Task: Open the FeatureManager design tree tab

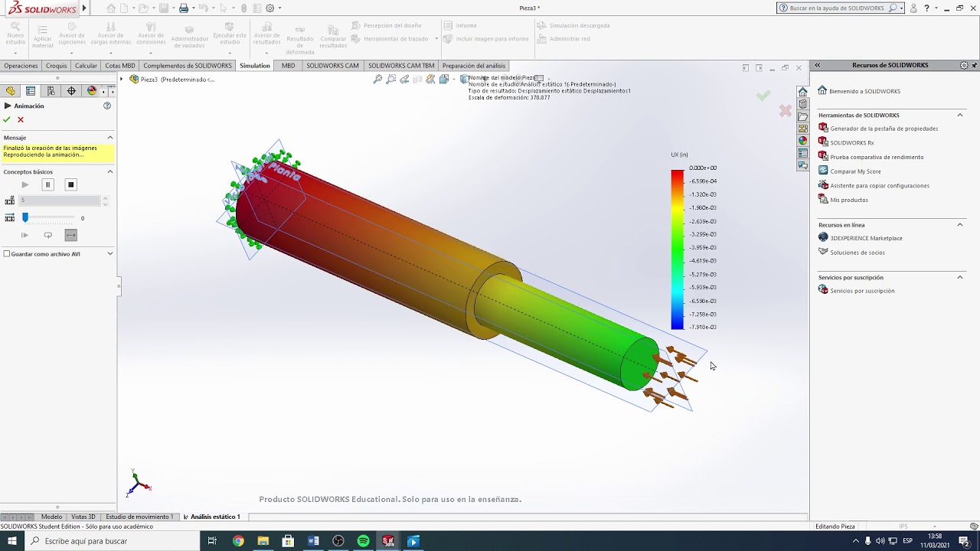Action: tap(10, 91)
